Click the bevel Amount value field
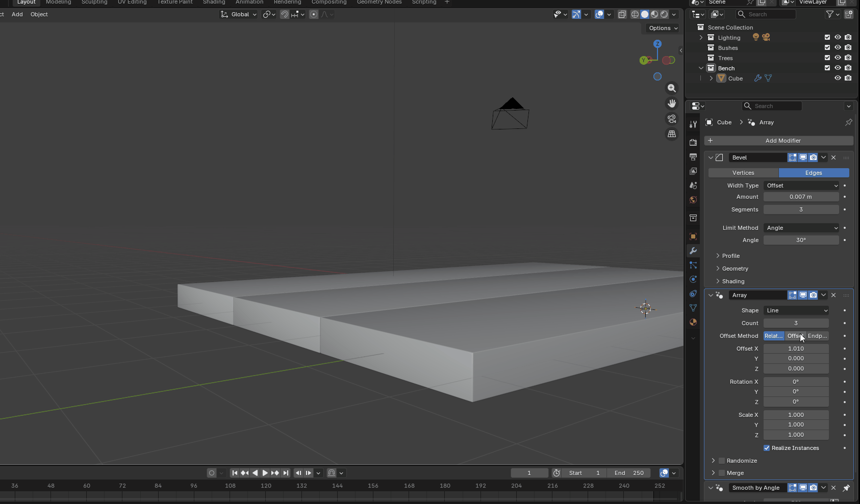The width and height of the screenshot is (860, 504). coord(801,197)
